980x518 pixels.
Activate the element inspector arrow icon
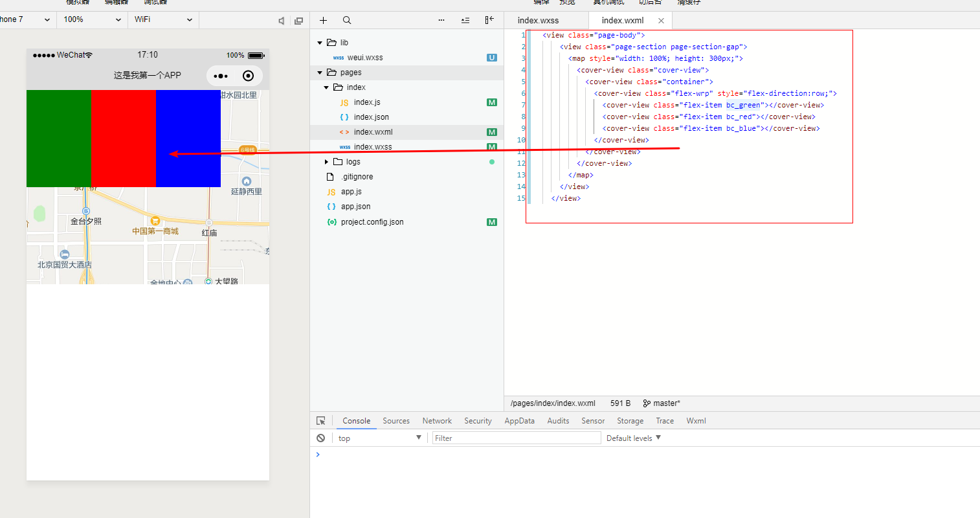(x=320, y=421)
